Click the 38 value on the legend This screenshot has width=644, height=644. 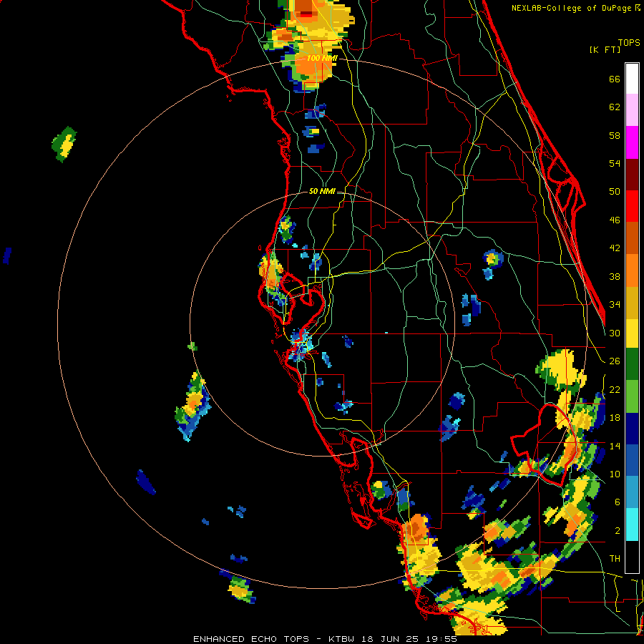[615, 276]
